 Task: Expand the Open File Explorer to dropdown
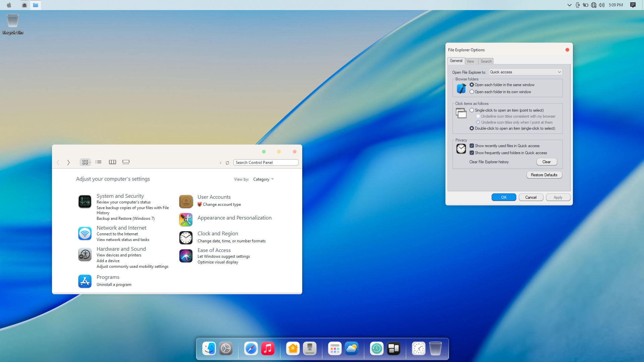(525, 72)
